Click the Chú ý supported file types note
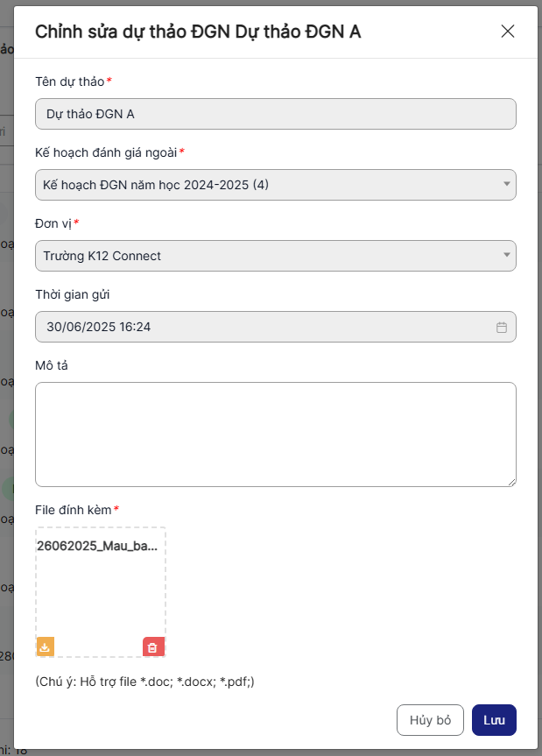This screenshot has height=756, width=542. 144,681
